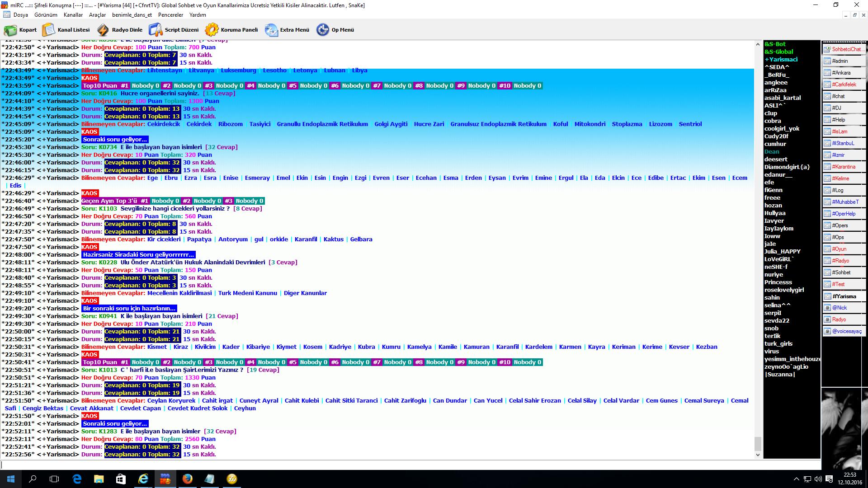Click chat scrollbar down arrow
This screenshot has height=488, width=868.
point(758,455)
